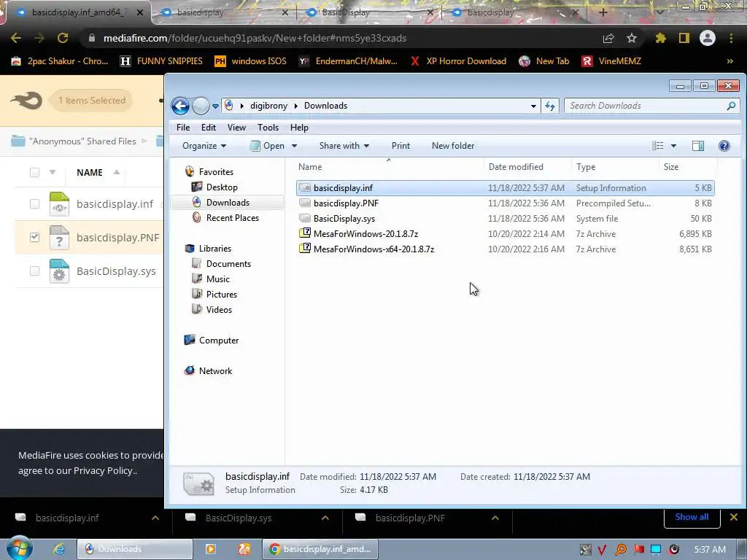
Task: Sort files by Size column header
Action: point(687,167)
